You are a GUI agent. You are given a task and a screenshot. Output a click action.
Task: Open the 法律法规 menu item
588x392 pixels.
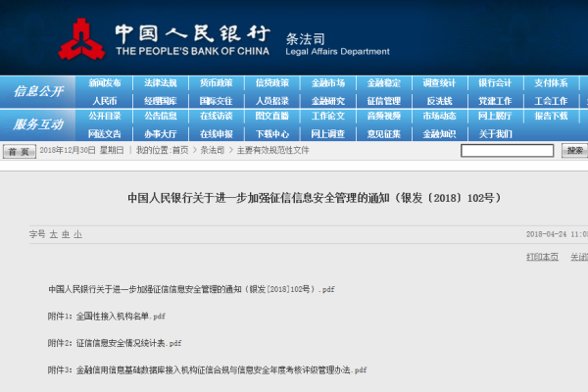tap(161, 83)
